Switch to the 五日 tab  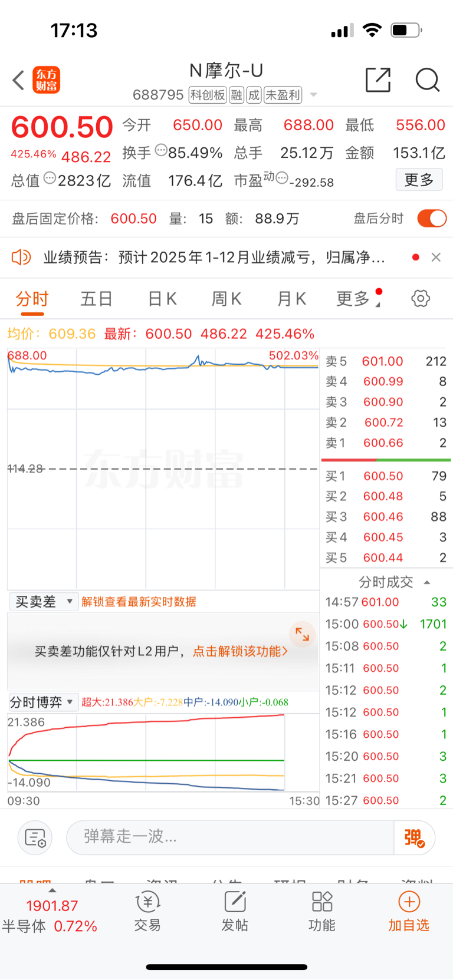click(x=97, y=299)
